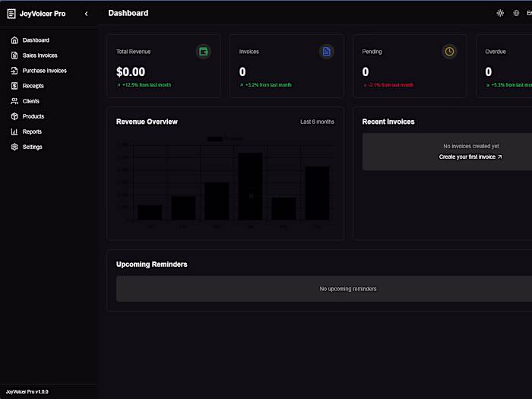Click the Jun revenue bar
Image resolution: width=532 pixels, height=399 pixels.
click(317, 193)
